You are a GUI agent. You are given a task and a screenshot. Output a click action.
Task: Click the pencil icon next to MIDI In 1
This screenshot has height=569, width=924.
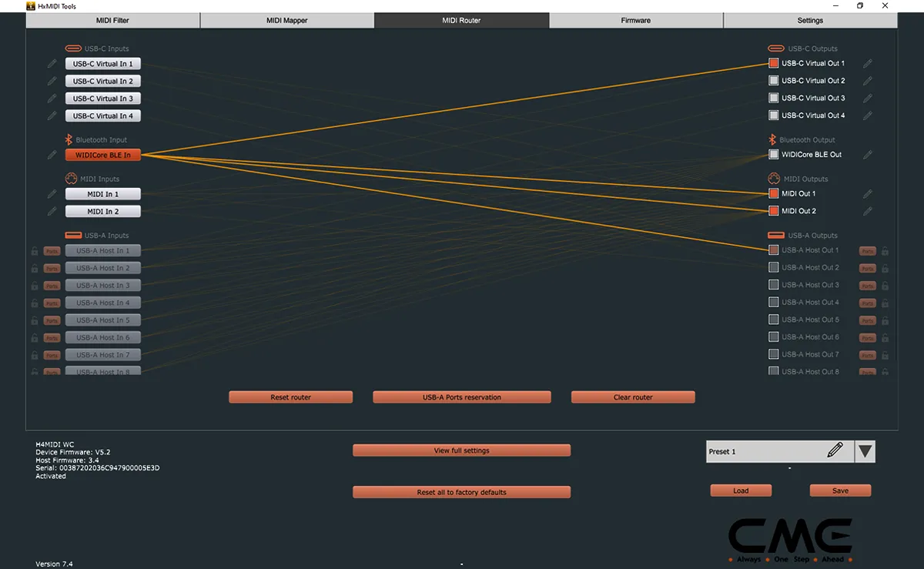(x=52, y=193)
